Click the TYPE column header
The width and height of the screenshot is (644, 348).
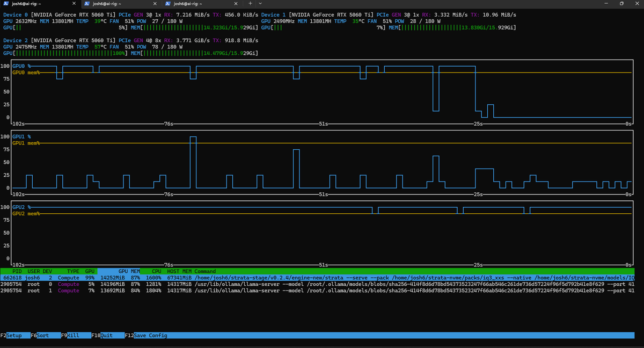point(73,271)
